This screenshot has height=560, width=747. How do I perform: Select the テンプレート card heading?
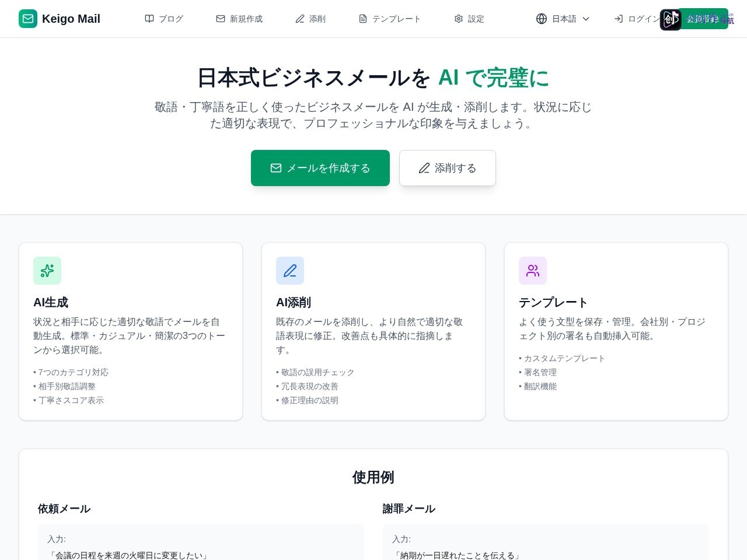[x=553, y=302]
